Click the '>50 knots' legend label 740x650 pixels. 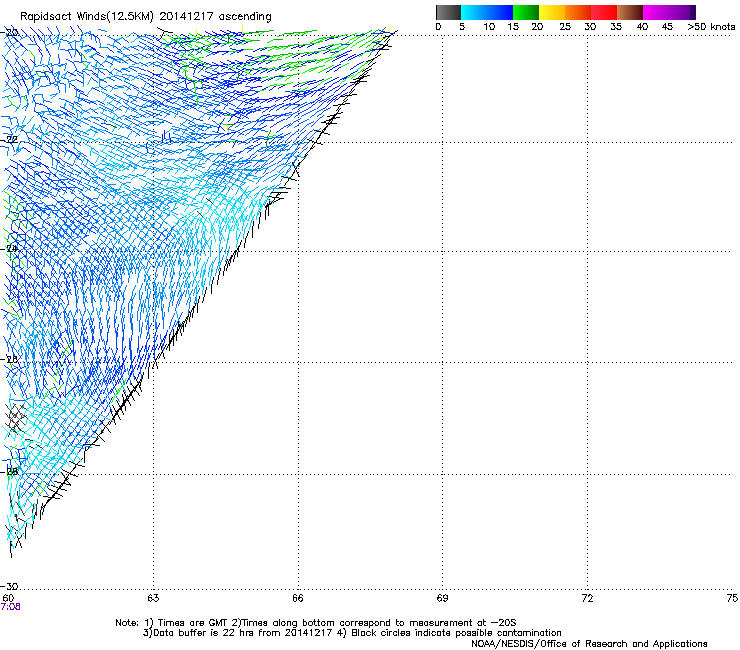(x=711, y=27)
